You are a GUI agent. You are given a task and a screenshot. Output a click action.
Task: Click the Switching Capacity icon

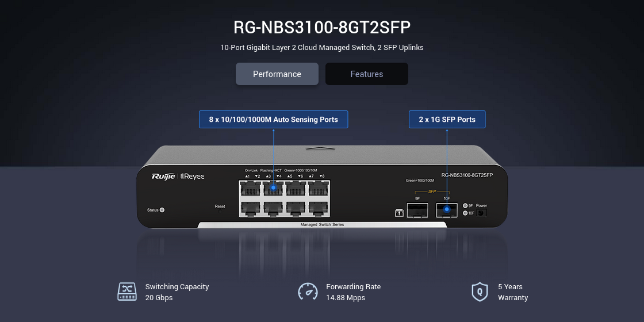point(127,292)
